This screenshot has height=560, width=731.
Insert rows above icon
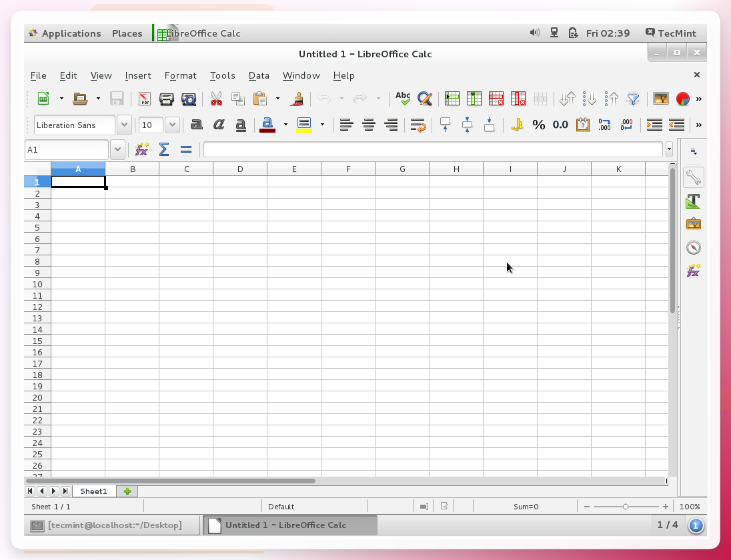click(x=452, y=99)
